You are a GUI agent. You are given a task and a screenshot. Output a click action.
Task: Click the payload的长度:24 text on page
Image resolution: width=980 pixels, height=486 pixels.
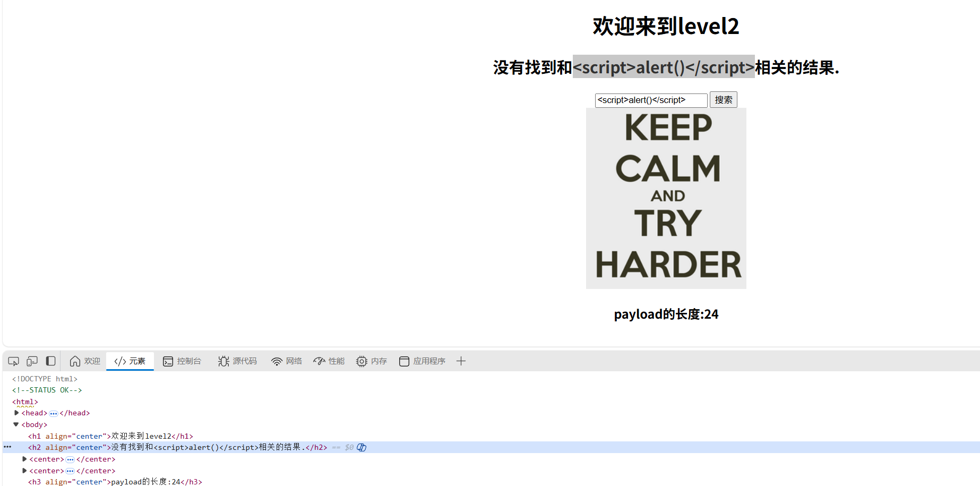point(666,314)
